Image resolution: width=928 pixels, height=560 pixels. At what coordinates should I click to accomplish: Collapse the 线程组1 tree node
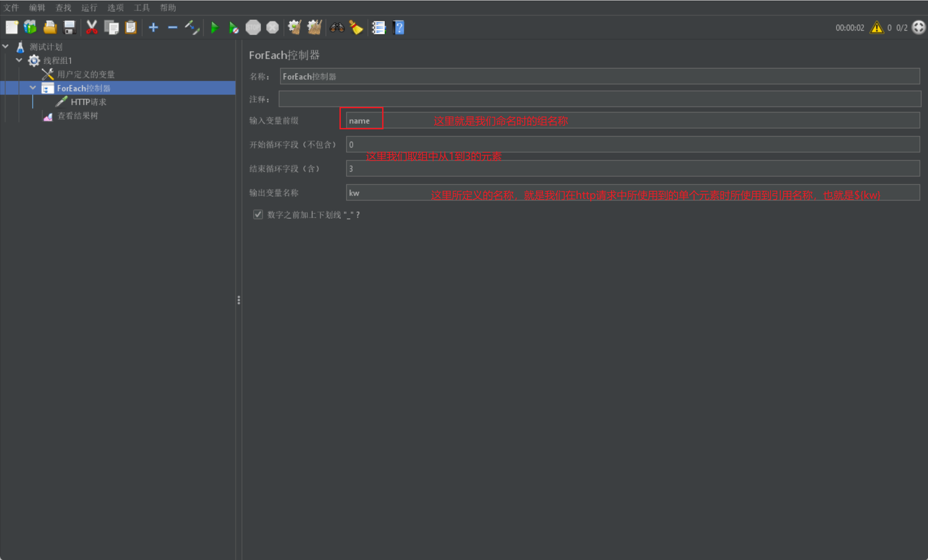(19, 60)
